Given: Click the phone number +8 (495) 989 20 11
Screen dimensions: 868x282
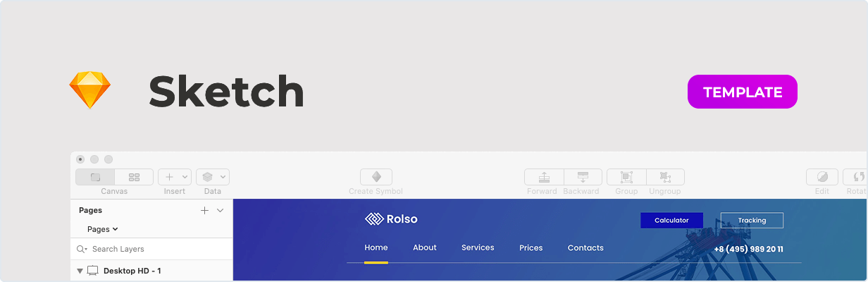Looking at the screenshot, I should [748, 249].
